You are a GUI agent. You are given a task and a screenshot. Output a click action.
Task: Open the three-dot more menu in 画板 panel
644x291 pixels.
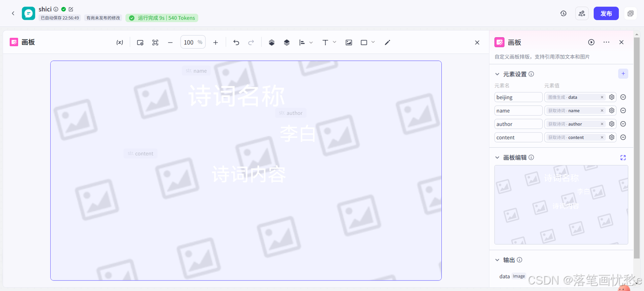click(x=606, y=42)
